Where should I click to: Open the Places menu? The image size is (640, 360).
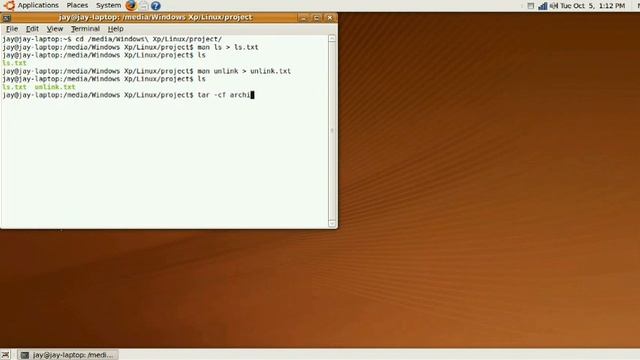click(77, 5)
